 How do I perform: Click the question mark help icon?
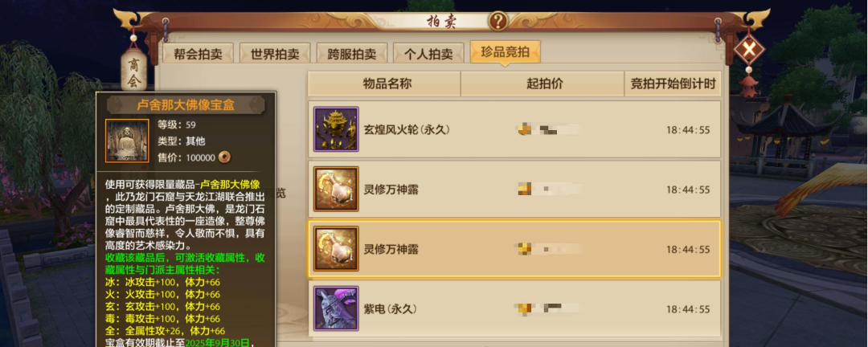497,21
